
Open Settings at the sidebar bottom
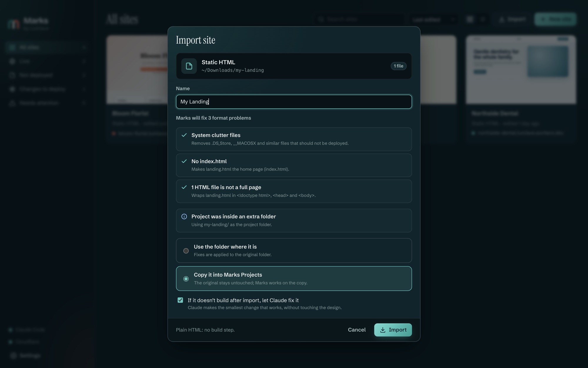25,356
